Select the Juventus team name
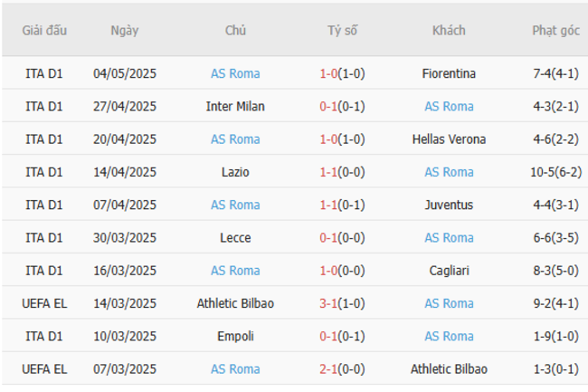This screenshot has width=588, height=392. pos(449,205)
